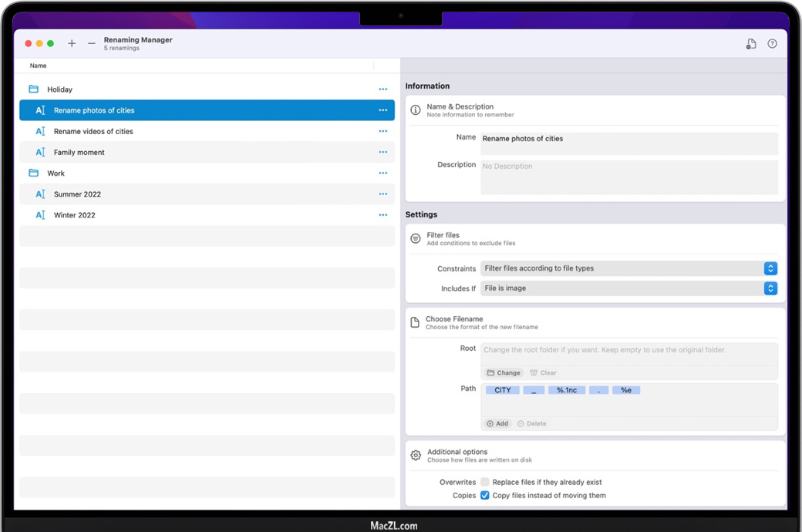Open the ellipsis menu for Family moment
The image size is (802, 532).
(382, 153)
